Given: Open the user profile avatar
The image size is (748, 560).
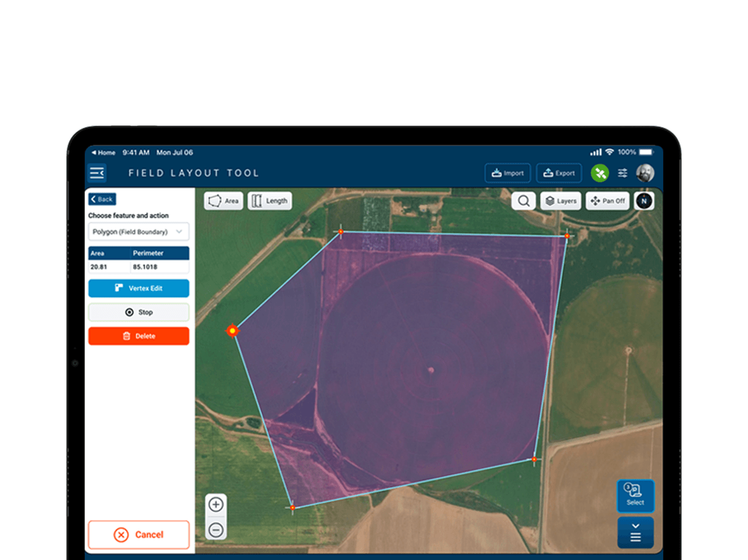Looking at the screenshot, I should (x=645, y=173).
